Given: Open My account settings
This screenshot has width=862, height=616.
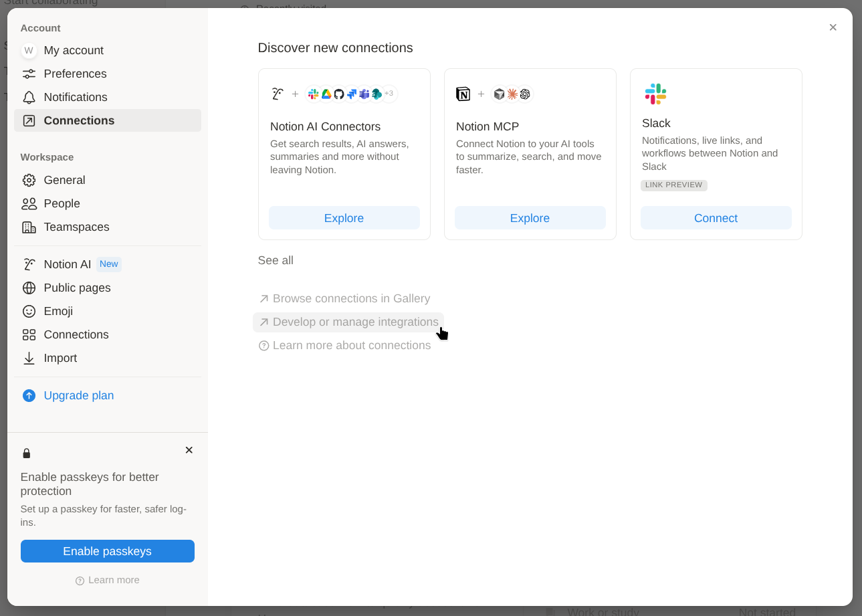Looking at the screenshot, I should 74,51.
